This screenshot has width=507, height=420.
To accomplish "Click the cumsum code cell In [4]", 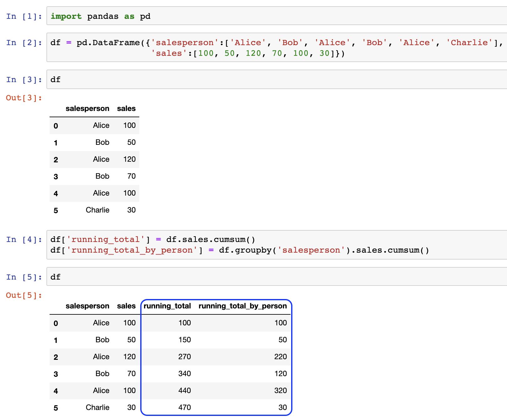I will pos(277,245).
